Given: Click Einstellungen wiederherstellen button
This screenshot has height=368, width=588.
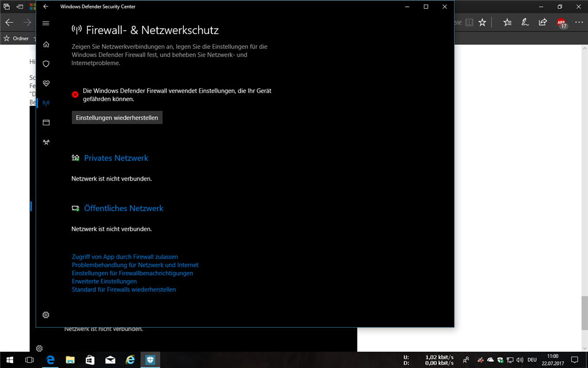Looking at the screenshot, I should [x=117, y=117].
